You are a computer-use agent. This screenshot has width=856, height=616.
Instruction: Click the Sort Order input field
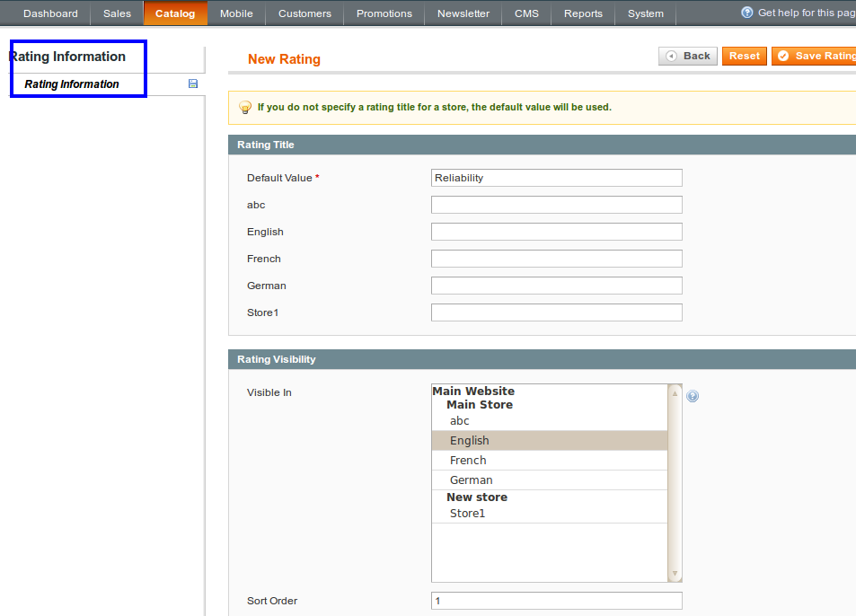pyautogui.click(x=556, y=601)
